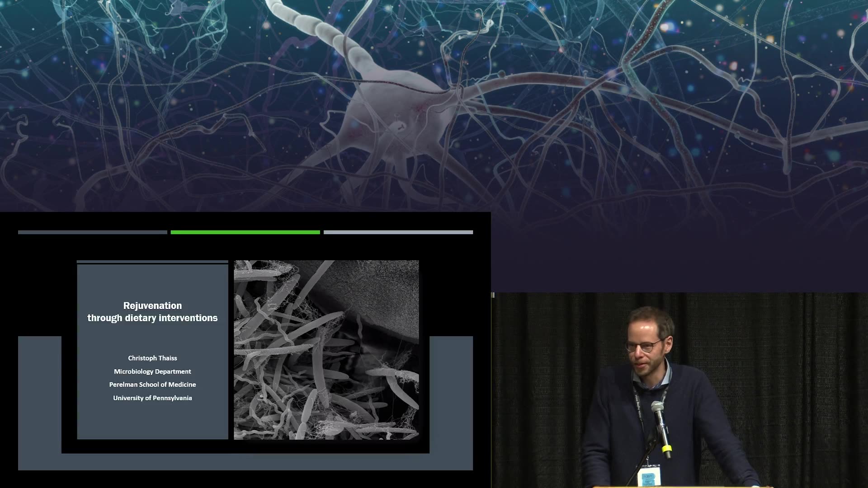Click "Perelman School of Medicine" text
Viewport: 868px width, 488px height.
152,385
